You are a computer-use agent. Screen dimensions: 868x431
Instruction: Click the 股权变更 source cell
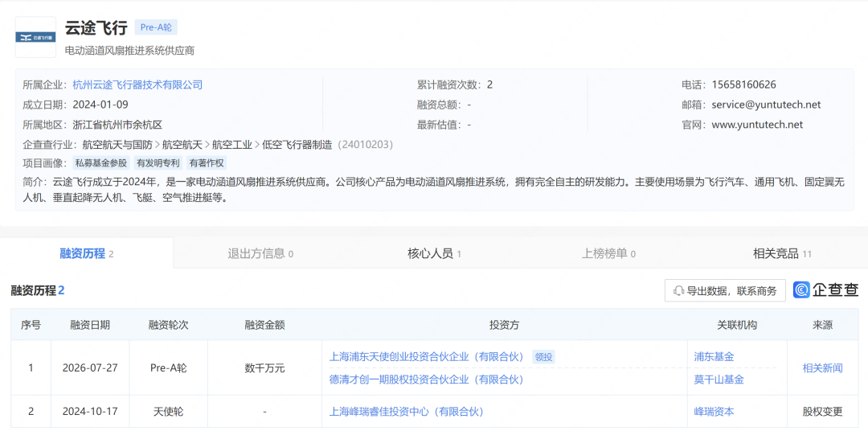click(x=823, y=412)
